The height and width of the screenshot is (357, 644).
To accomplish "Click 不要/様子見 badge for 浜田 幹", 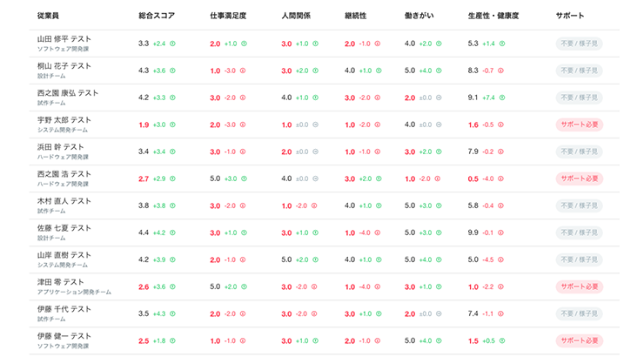I will click(579, 152).
